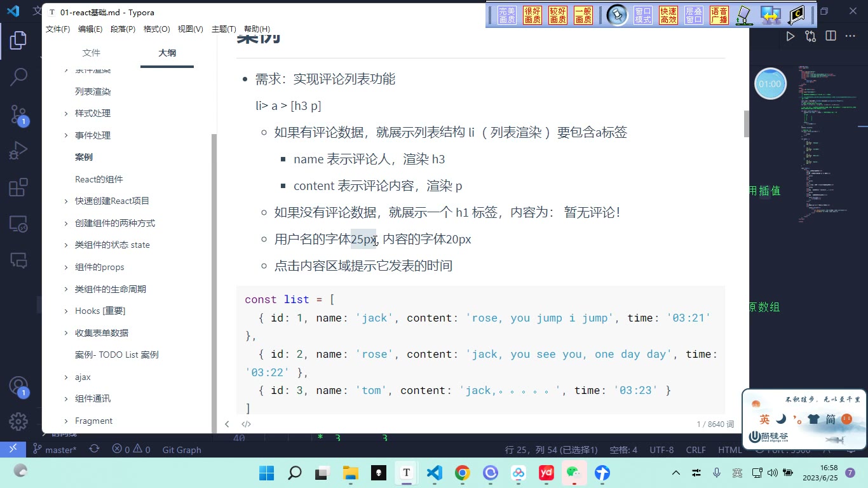Open VS Code Accounts icon
Screen dimensions: 868x488
tap(18, 386)
